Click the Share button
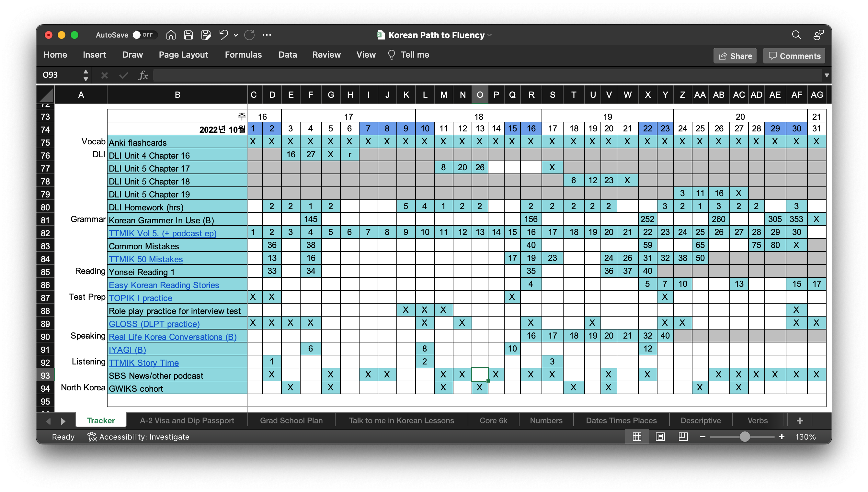The image size is (868, 492). [735, 56]
